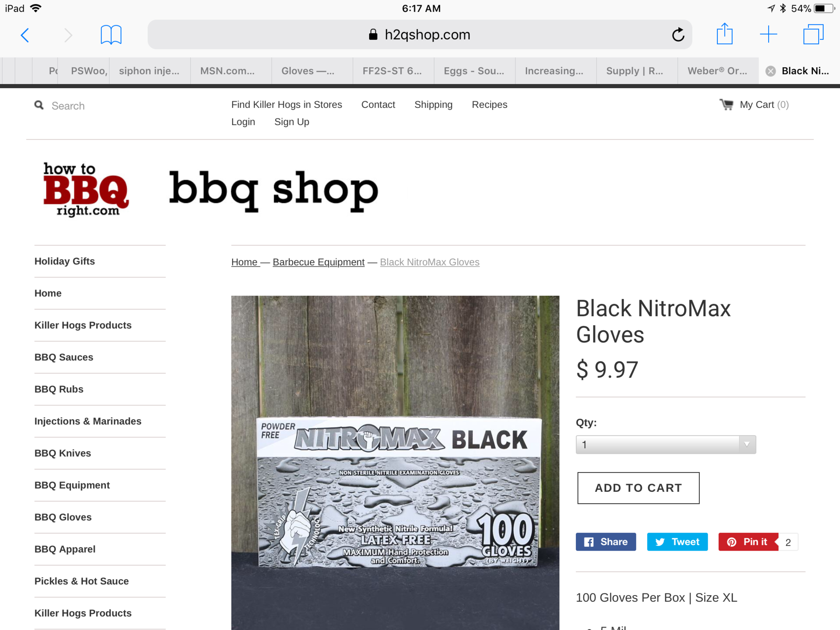
Task: Reload the h2qshop.com page
Action: pyautogui.click(x=678, y=34)
